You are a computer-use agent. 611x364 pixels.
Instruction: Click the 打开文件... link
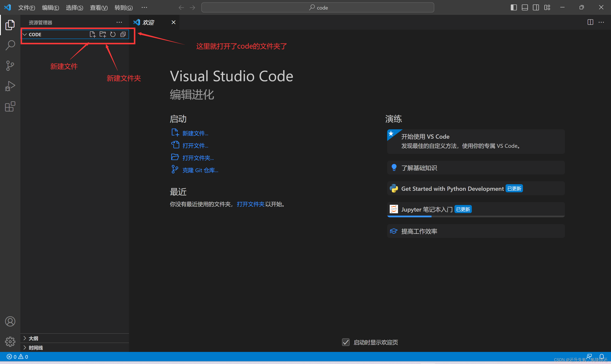tap(195, 145)
